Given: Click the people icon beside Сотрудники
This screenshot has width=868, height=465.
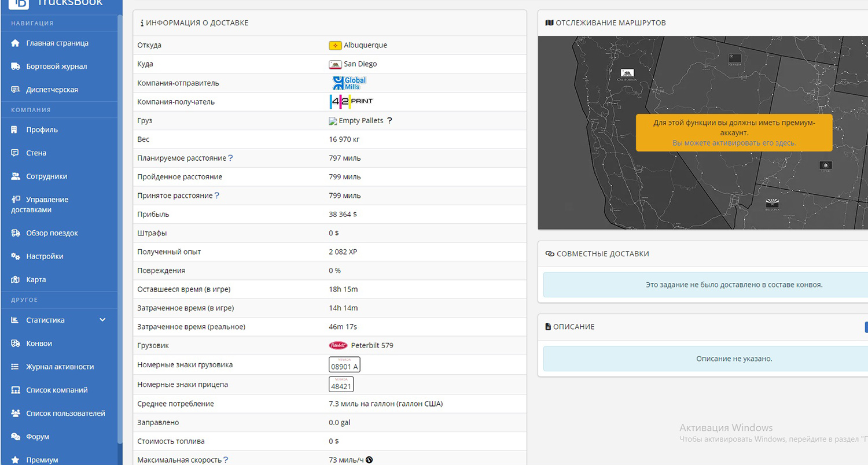Looking at the screenshot, I should [16, 176].
